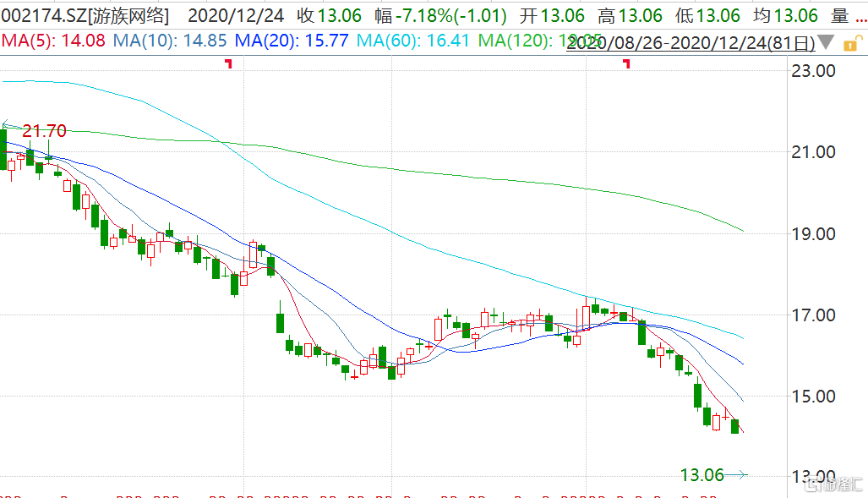Click the low price 低 13.06
The height and width of the screenshot is (498, 868).
point(707,15)
